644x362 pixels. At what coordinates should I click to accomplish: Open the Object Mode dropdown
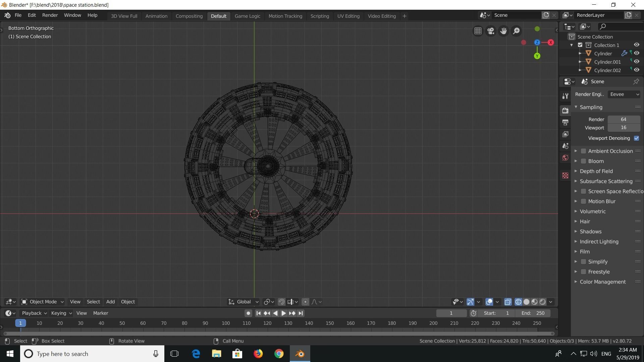42,302
